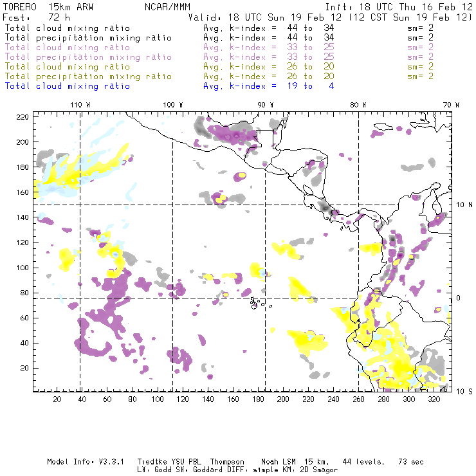Click the "0" equator latitude label
This screenshot has height=476, width=476.
pos(459,298)
